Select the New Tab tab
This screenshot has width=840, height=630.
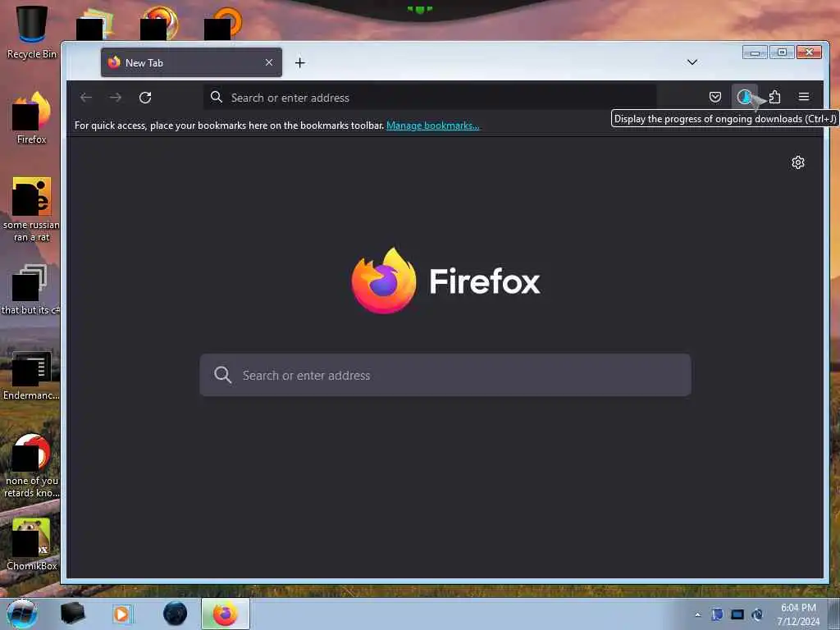(x=191, y=62)
